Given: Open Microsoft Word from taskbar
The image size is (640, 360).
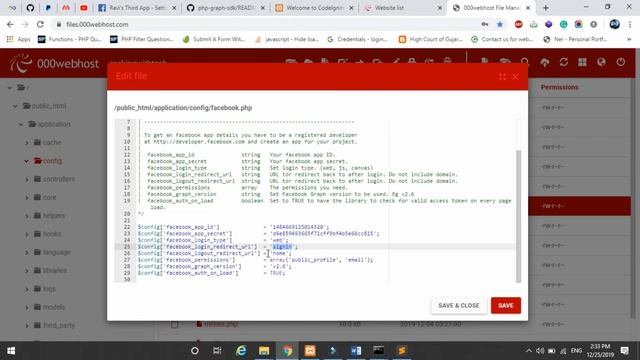Looking at the screenshot, I should point(356,351).
